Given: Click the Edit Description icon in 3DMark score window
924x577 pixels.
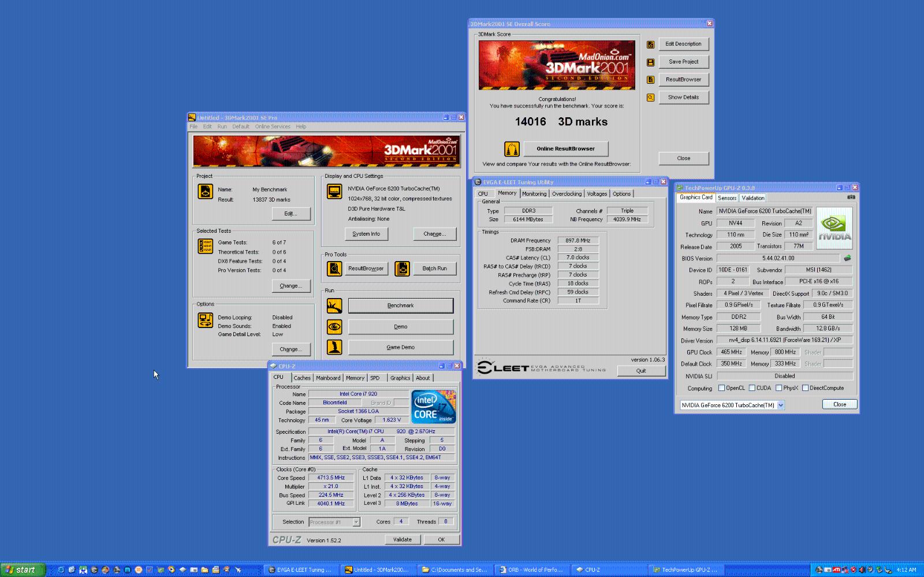Looking at the screenshot, I should coord(650,44).
